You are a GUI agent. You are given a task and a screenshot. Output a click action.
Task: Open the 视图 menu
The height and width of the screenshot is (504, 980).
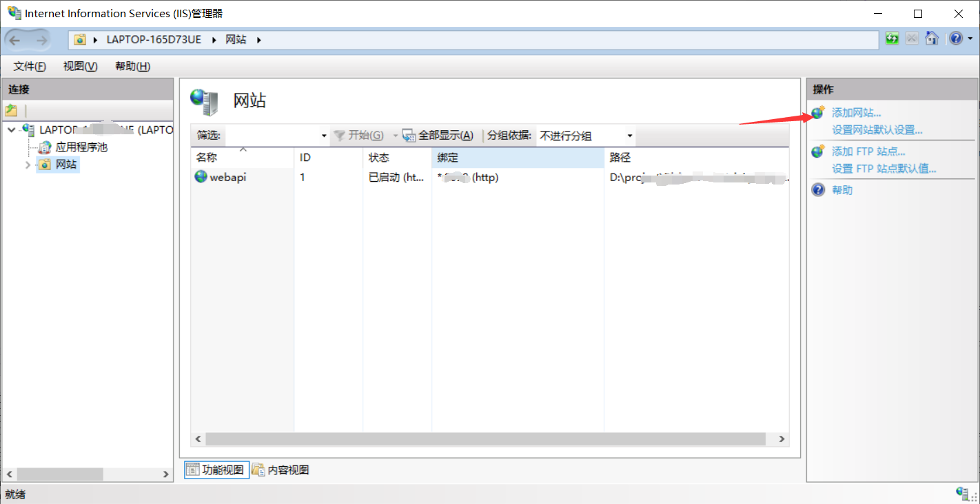tap(79, 66)
